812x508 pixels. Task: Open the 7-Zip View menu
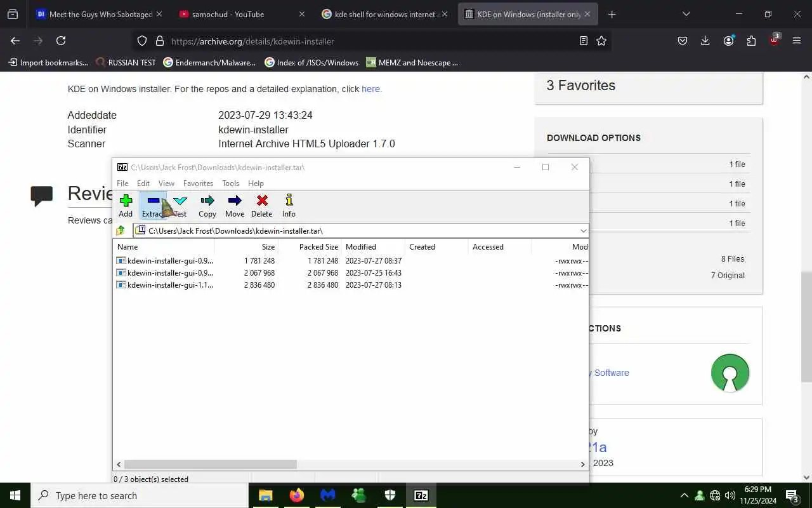(166, 184)
